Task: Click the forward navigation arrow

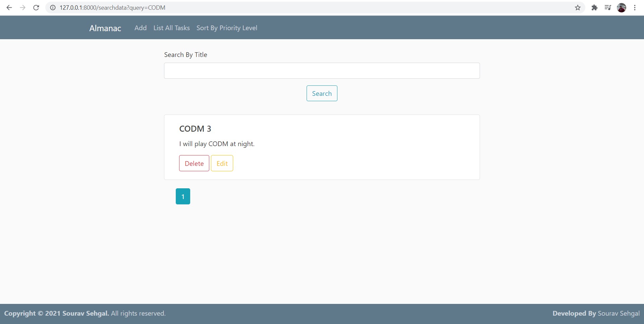Action: tap(22, 7)
